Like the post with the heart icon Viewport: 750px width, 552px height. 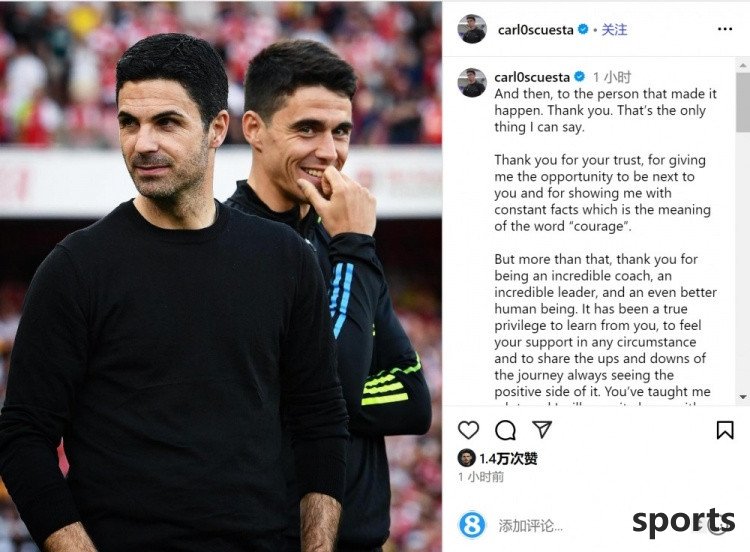[x=468, y=430]
